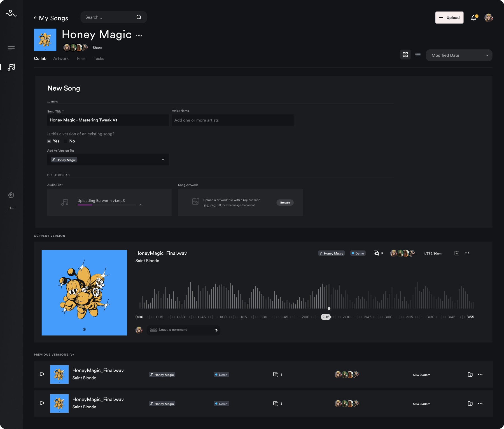Click the waveform playhead at 2:15
The image size is (504, 429).
tap(329, 308)
